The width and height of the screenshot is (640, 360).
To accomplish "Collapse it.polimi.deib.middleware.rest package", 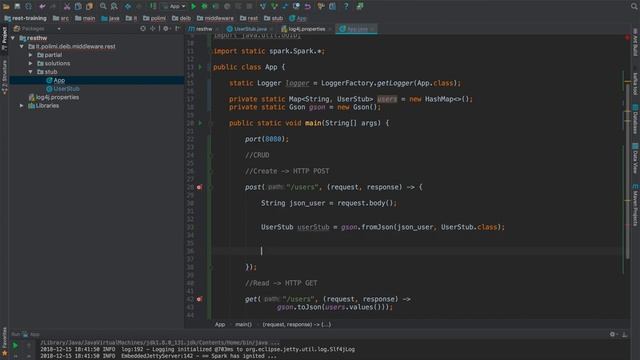I will 22,47.
